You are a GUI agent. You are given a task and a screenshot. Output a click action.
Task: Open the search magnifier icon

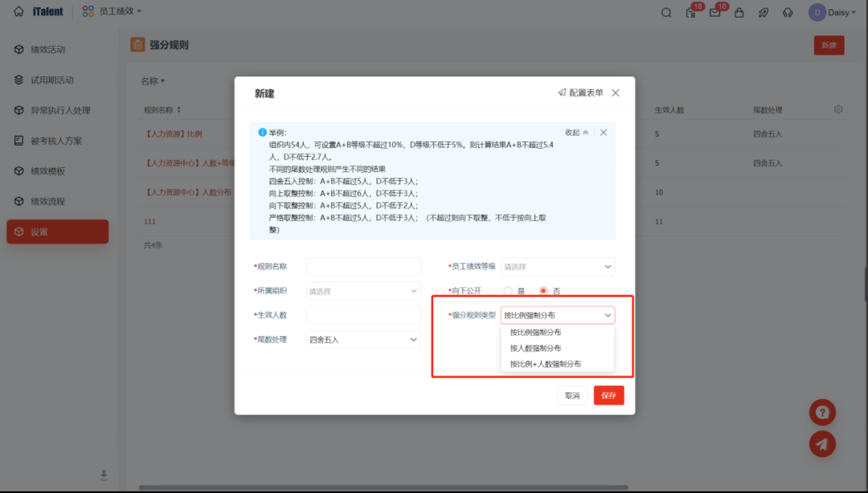point(666,12)
